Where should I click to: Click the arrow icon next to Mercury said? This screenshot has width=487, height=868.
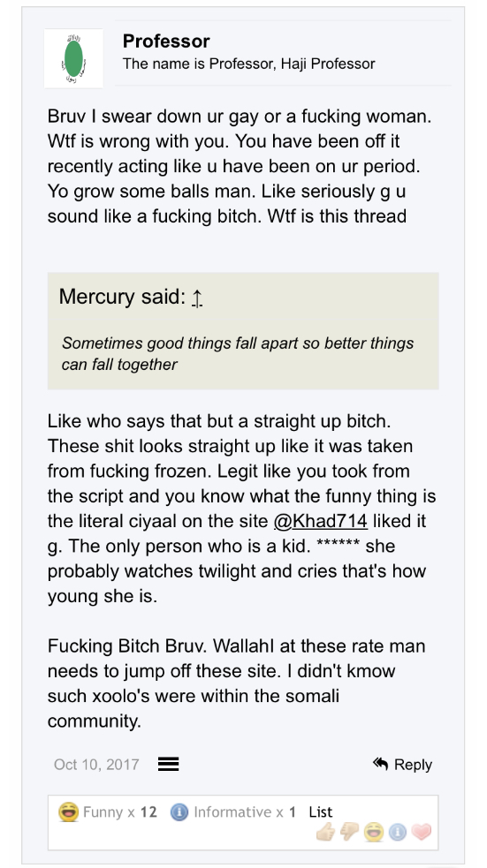coord(197,298)
